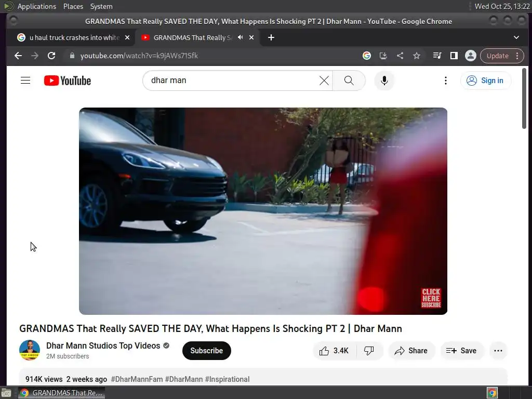Open the Places menu
Image resolution: width=532 pixels, height=399 pixels.
pos(73,6)
